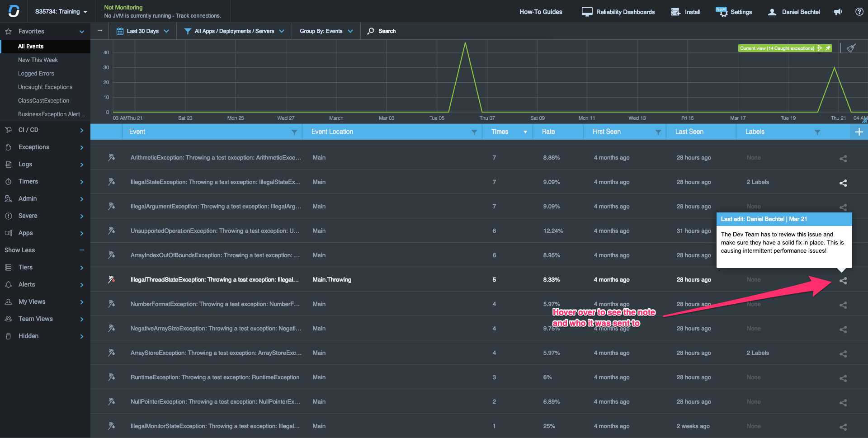Image resolution: width=868 pixels, height=438 pixels.
Task: Open the help question mark icon
Action: point(859,12)
